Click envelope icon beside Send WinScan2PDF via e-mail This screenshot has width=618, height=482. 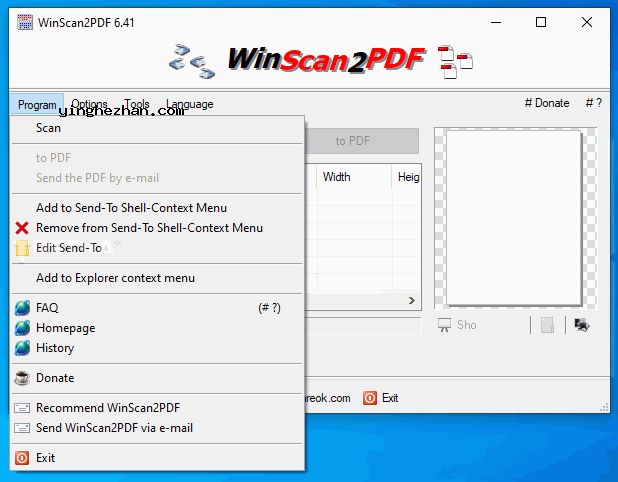[22, 428]
